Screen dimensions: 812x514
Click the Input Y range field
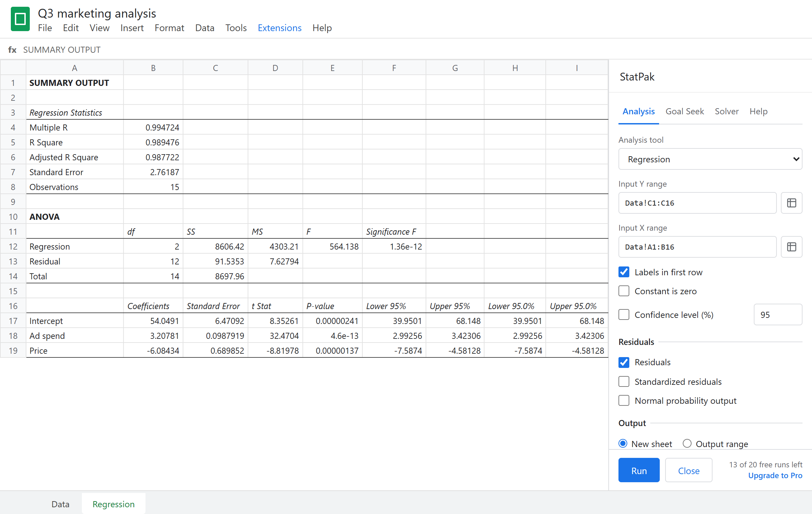tap(697, 203)
